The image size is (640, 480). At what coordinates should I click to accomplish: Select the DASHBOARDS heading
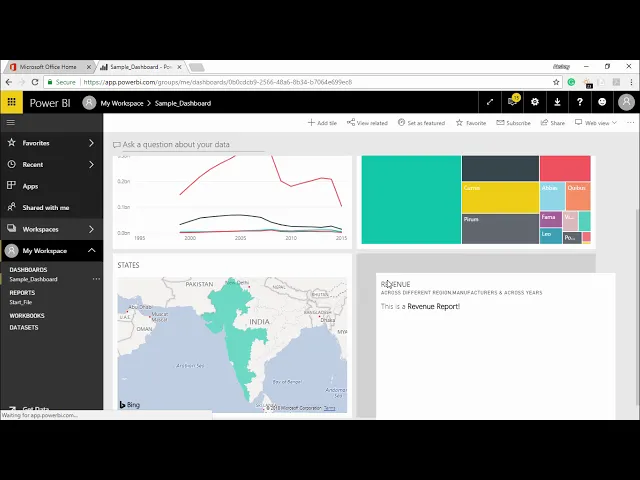point(28,270)
